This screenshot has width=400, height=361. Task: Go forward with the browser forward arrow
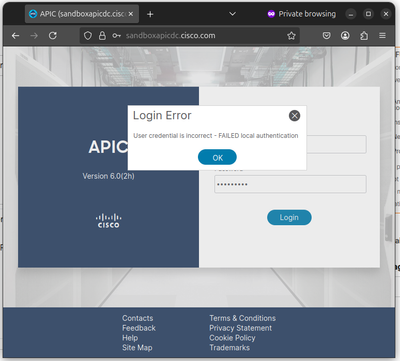(x=34, y=35)
